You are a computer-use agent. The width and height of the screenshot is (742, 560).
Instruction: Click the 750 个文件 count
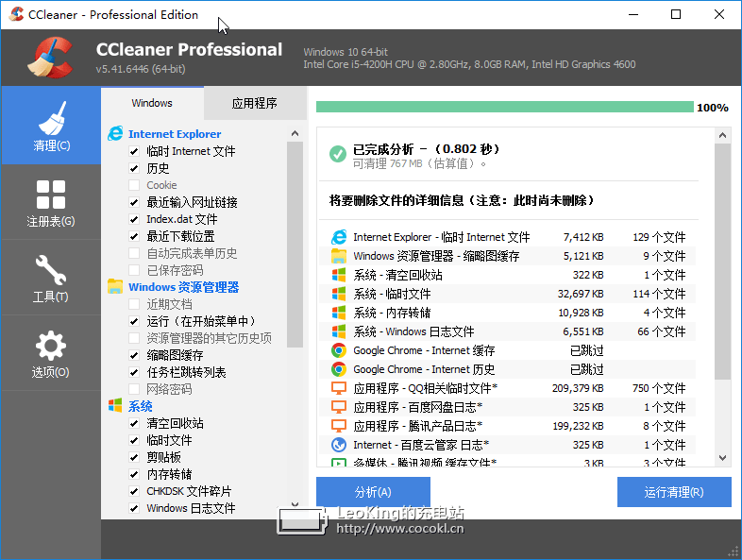[x=659, y=389]
